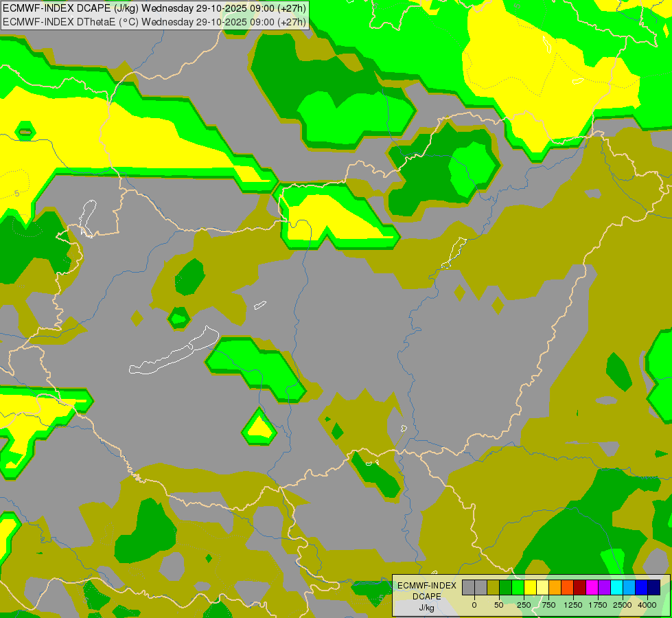This screenshot has width=672, height=618.
Task: Click the tiny white lake outline near map center
Action: (x=259, y=305)
